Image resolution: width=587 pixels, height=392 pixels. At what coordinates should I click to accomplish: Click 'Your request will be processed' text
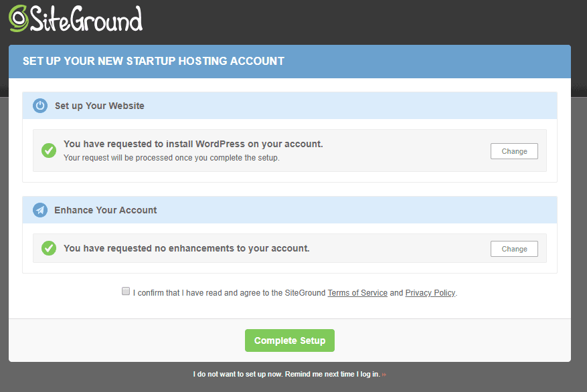[x=171, y=158]
